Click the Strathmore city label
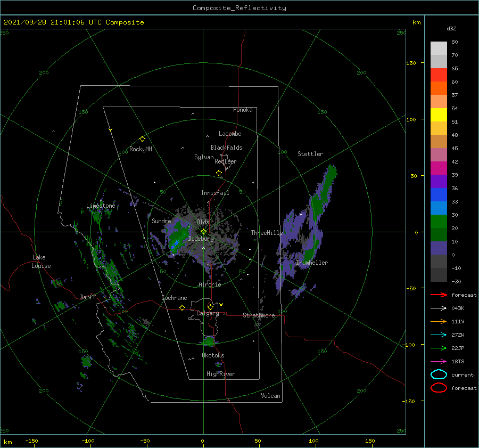Image resolution: width=479 pixels, height=448 pixels. (259, 315)
